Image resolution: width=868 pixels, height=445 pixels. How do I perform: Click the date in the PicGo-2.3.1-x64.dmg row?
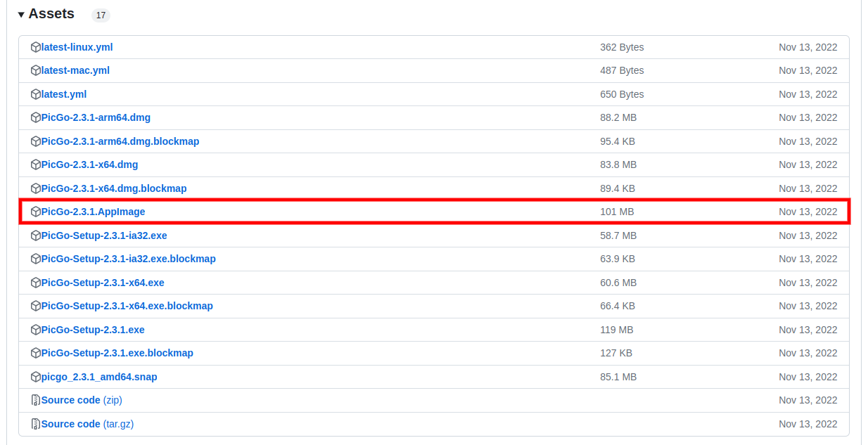point(808,165)
